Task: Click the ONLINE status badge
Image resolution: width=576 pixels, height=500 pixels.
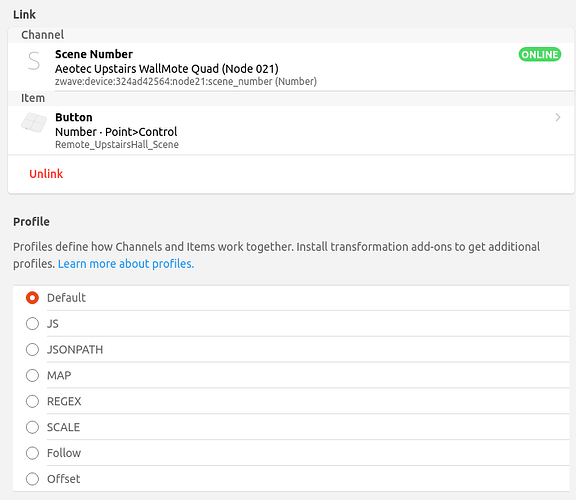Action: click(x=540, y=54)
